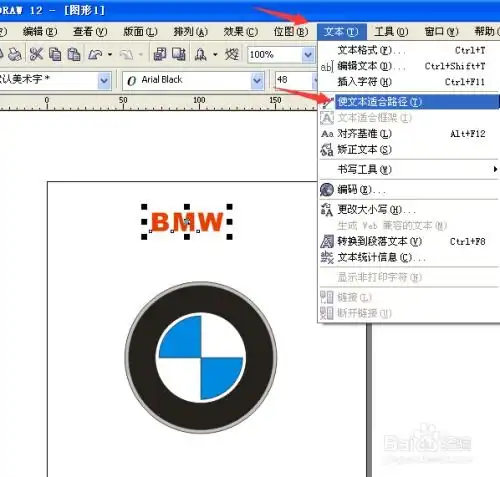Choose 编码(E) menu entry
This screenshot has height=477, width=500.
click(x=409, y=190)
